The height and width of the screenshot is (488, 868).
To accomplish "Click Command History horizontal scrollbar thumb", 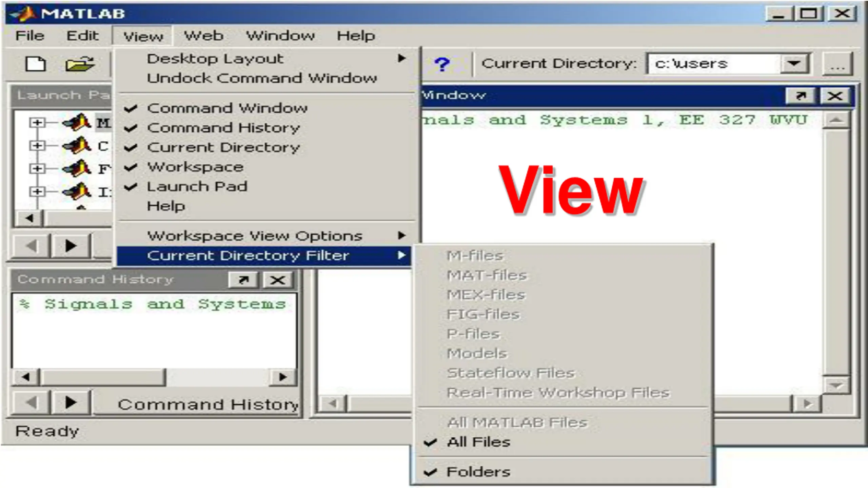I will [103, 377].
